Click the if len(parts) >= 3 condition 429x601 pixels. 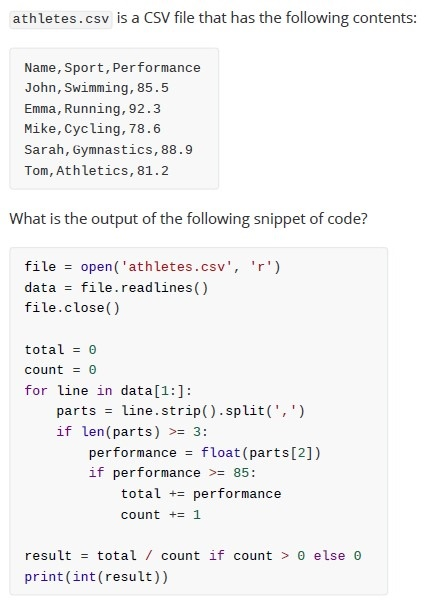pos(132,432)
